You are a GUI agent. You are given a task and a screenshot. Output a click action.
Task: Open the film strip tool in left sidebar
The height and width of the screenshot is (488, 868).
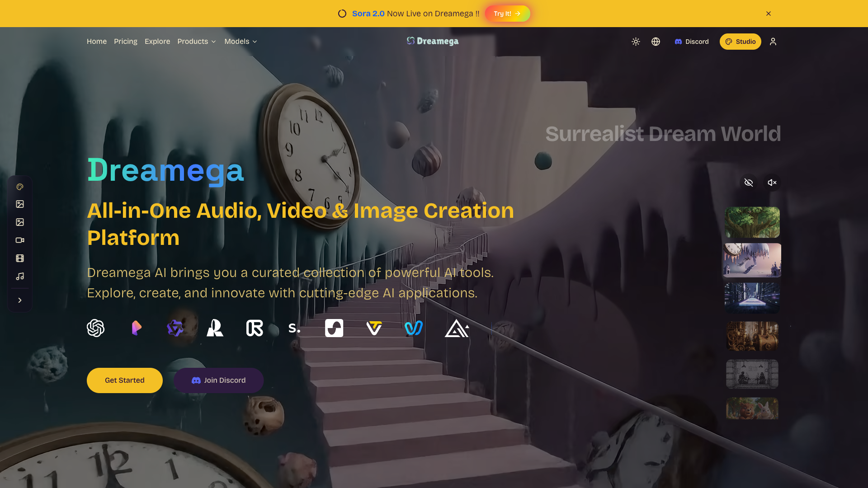tap(20, 258)
